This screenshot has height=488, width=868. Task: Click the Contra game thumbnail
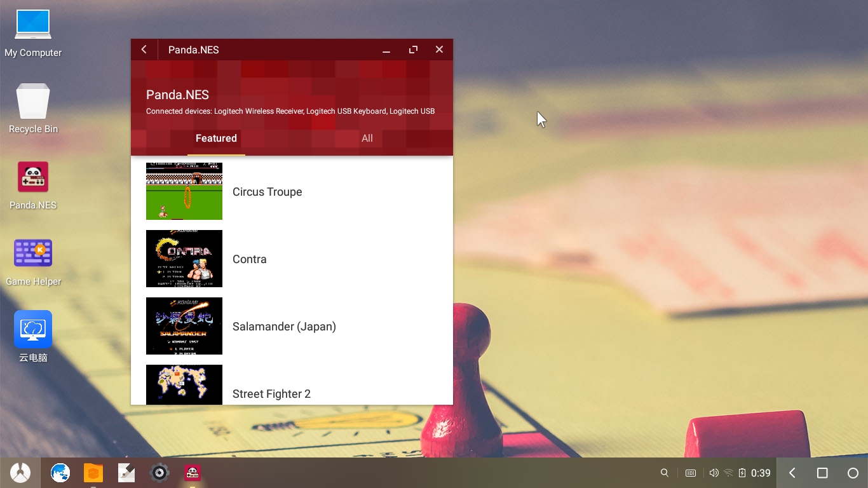pos(184,259)
